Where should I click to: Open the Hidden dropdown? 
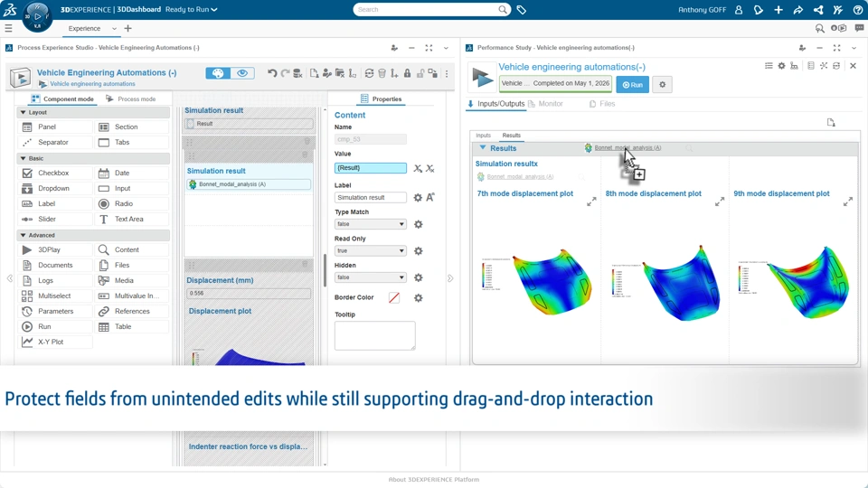[371, 277]
